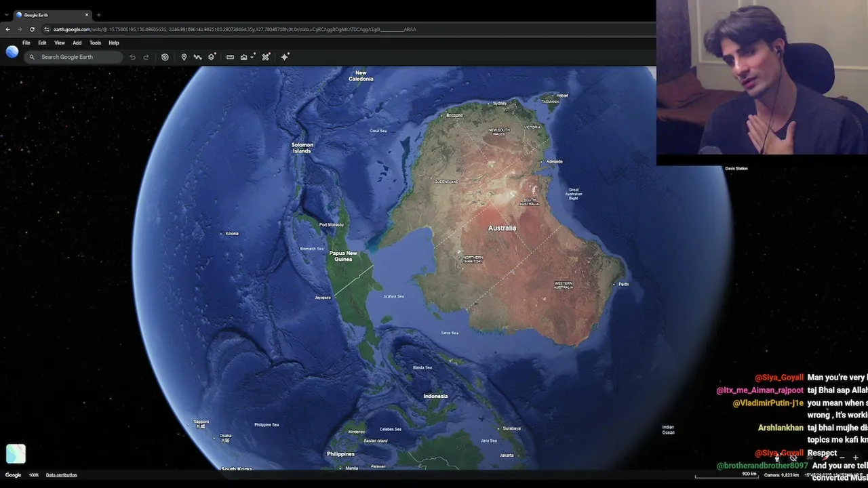Open the File menu
This screenshot has height=488, width=868.
coord(26,43)
